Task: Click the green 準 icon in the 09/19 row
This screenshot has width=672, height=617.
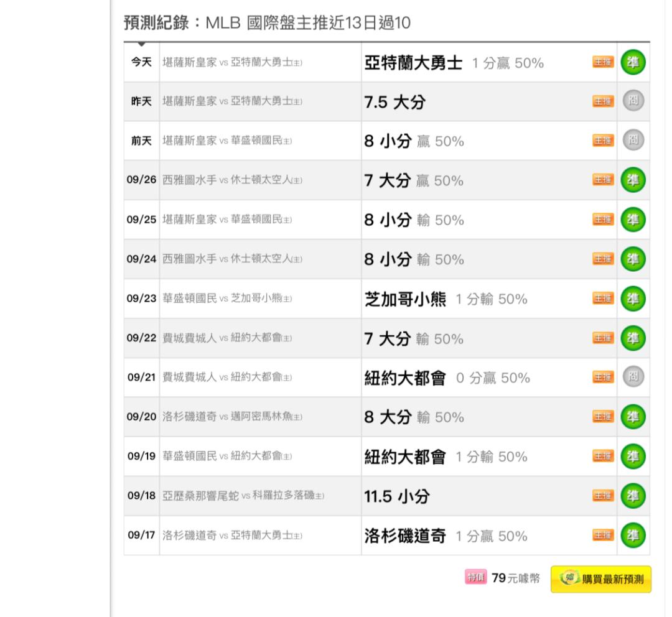Action: [x=633, y=456]
